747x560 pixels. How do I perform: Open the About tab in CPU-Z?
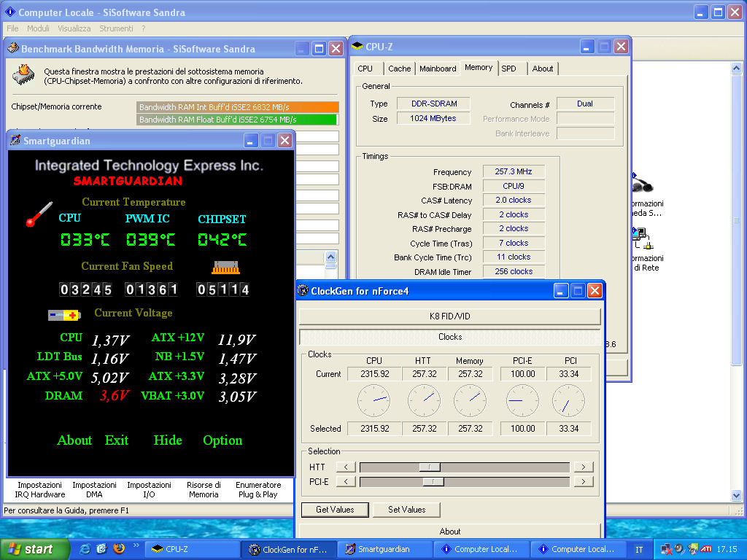click(542, 69)
